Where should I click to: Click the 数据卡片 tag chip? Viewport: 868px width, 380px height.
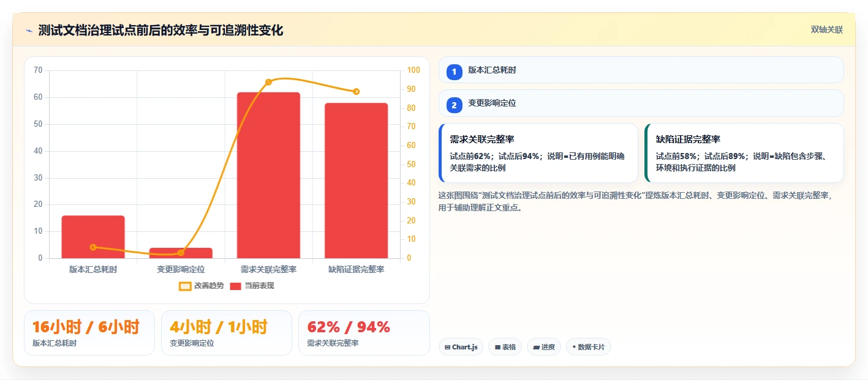click(x=589, y=347)
